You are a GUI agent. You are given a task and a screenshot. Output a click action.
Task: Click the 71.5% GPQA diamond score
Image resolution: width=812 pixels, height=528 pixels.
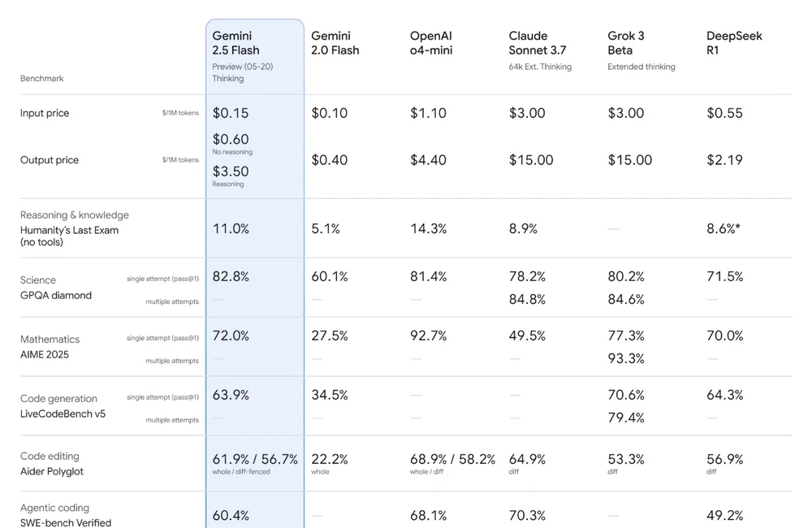pyautogui.click(x=724, y=276)
